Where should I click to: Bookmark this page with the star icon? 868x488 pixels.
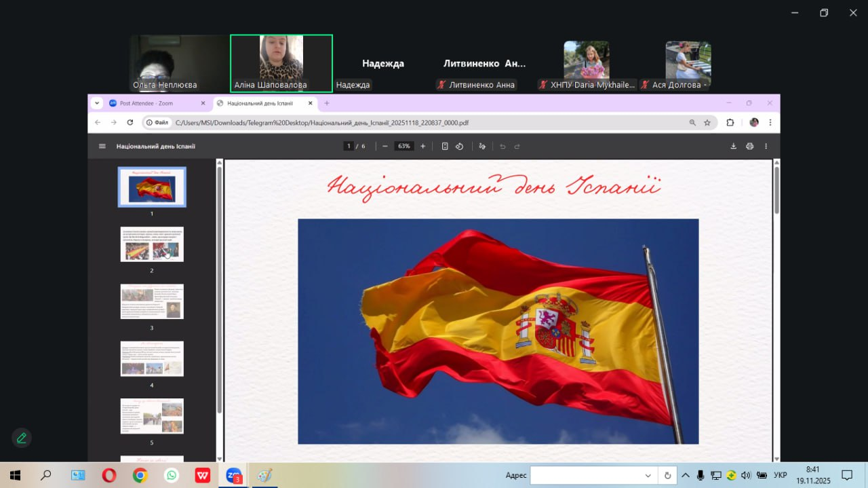[707, 123]
